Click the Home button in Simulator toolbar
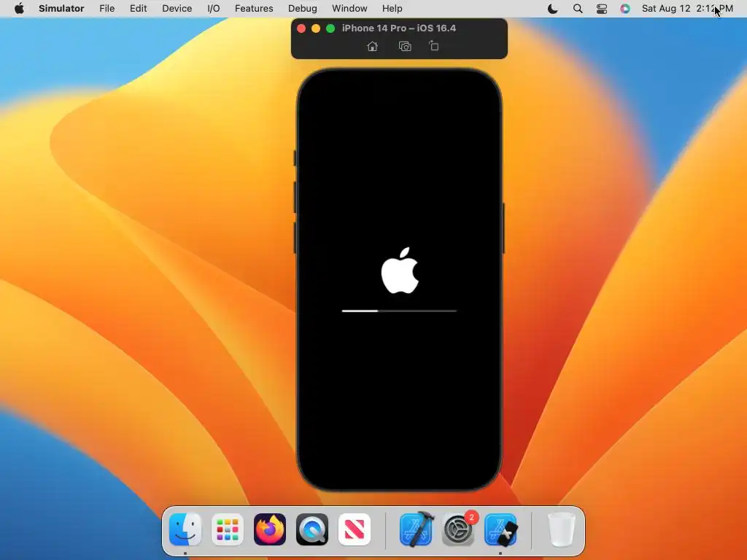 pos(373,46)
